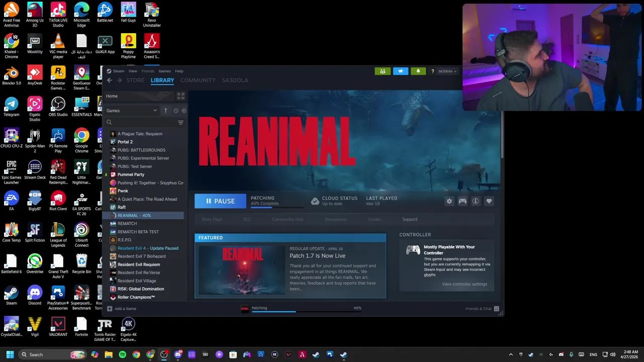The height and width of the screenshot is (362, 644).
Task: Open the Telegram desktop icon
Action: [x=11, y=107]
